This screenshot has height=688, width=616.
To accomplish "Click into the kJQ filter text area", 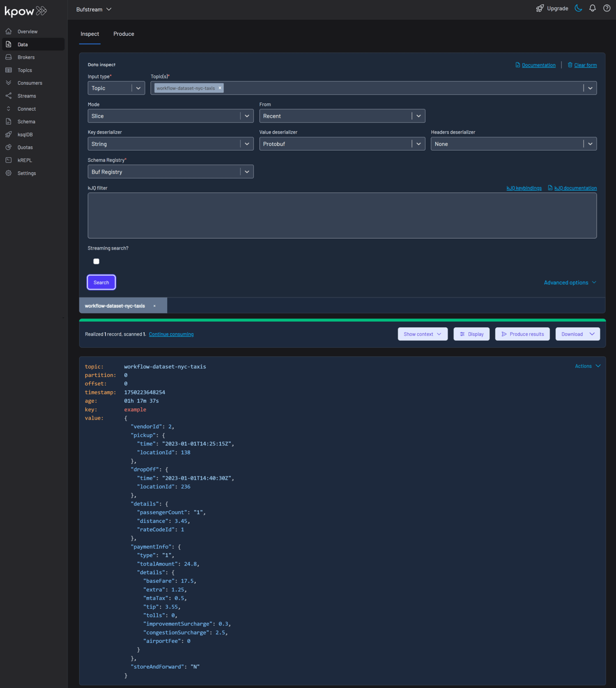I will [x=342, y=216].
